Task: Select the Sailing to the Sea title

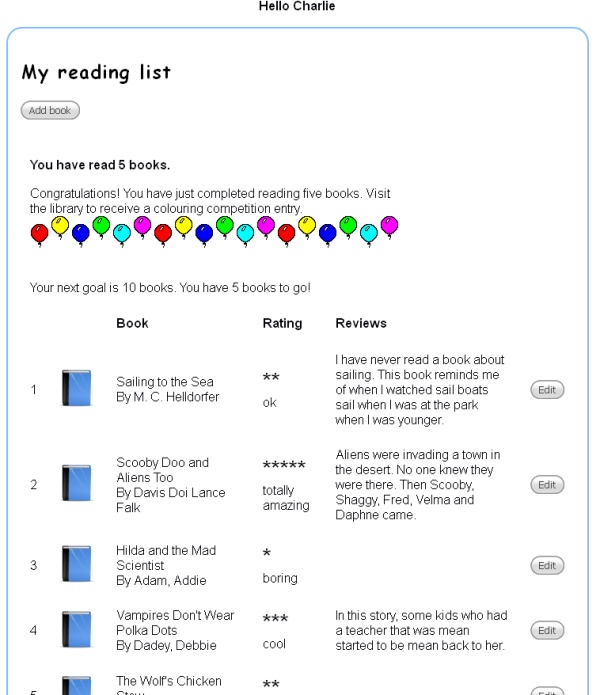Action: click(x=165, y=382)
